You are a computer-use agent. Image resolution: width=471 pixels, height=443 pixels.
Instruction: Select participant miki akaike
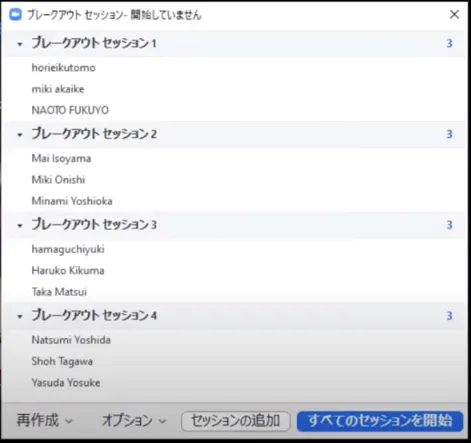[x=58, y=89]
